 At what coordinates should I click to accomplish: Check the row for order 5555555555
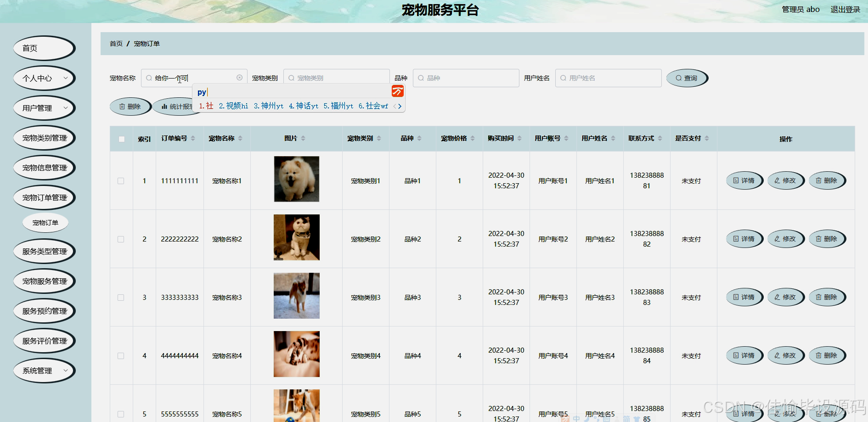tap(121, 414)
